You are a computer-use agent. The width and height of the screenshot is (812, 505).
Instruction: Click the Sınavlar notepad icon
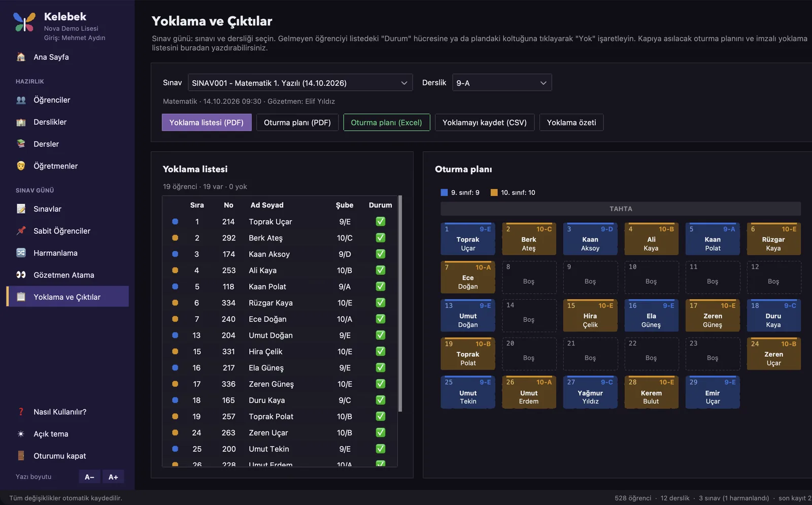pyautogui.click(x=21, y=209)
